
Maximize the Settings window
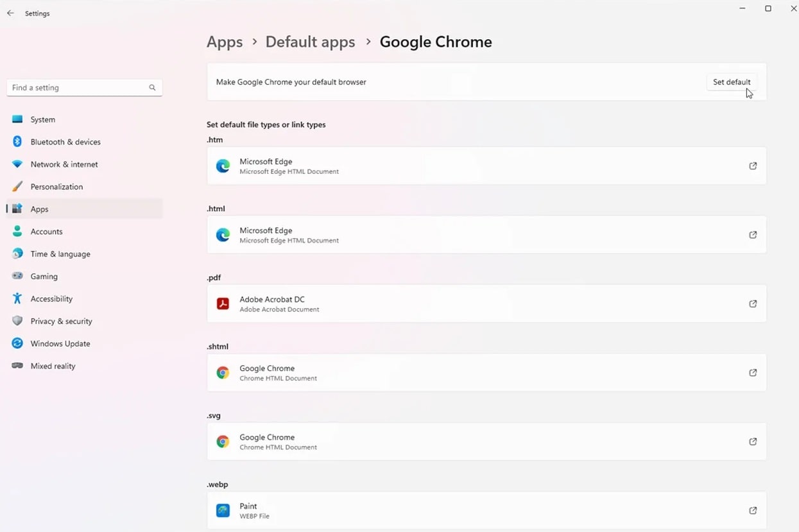pyautogui.click(x=768, y=8)
